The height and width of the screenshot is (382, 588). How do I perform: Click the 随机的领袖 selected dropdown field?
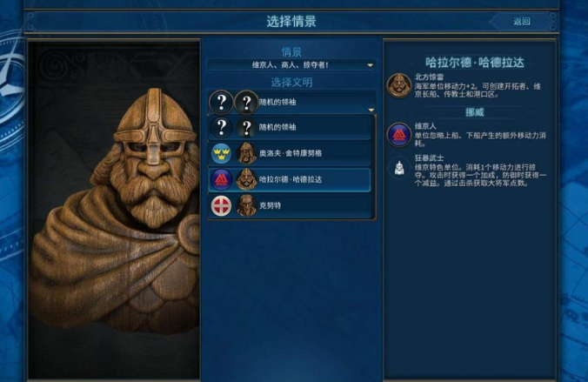tap(292, 102)
